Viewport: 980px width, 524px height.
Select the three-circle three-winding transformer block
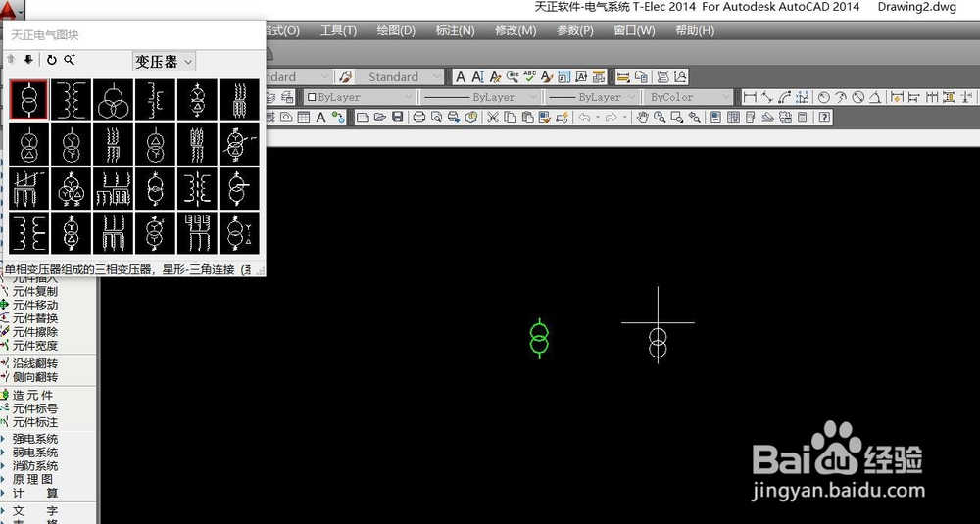(113, 100)
